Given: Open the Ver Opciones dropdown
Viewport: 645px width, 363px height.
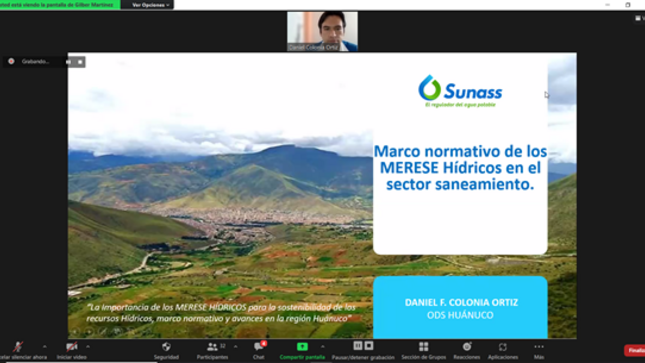Looking at the screenshot, I should (150, 5).
